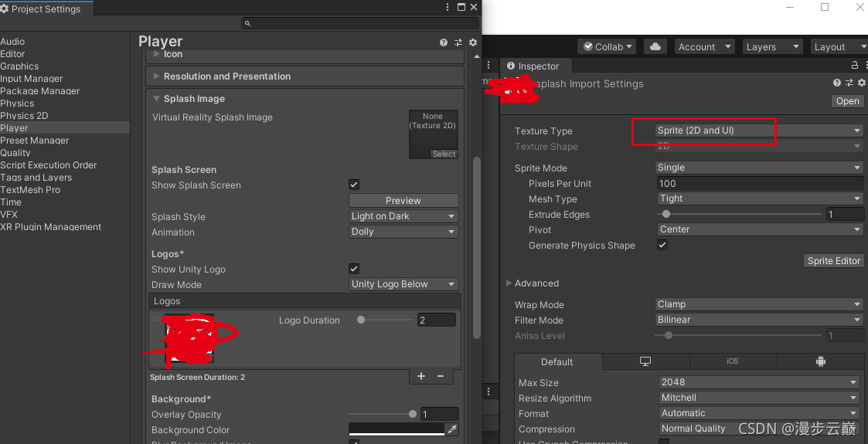The width and height of the screenshot is (868, 444).
Task: Open the Pivot dropdown
Action: pos(759,229)
